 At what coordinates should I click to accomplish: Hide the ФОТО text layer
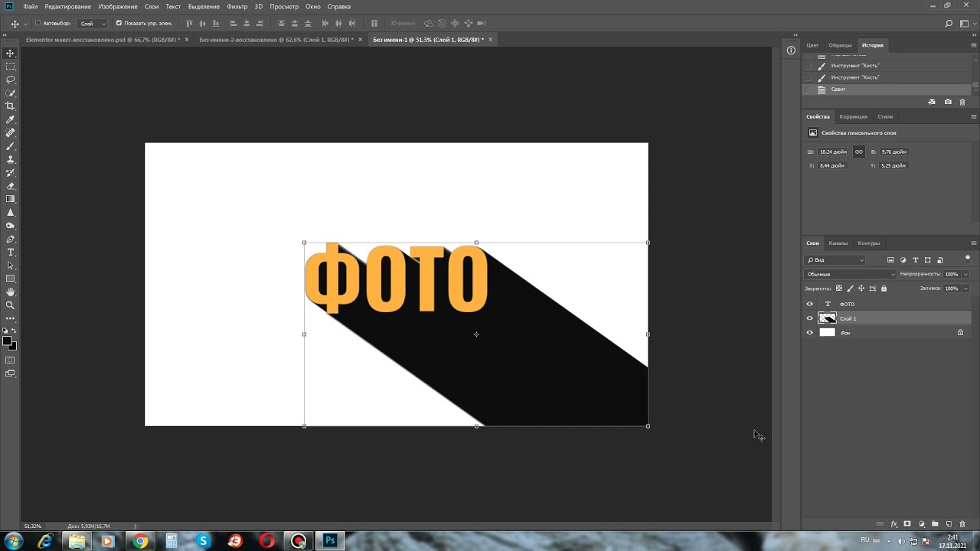(809, 304)
